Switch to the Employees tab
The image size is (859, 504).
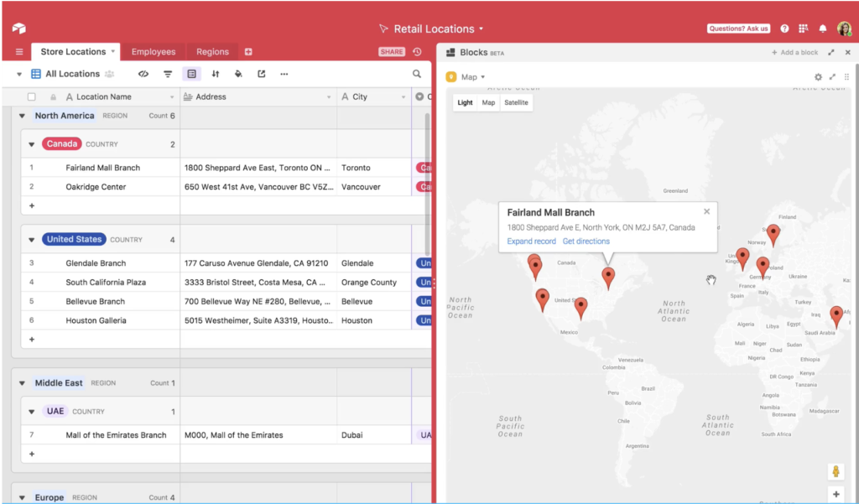point(154,52)
